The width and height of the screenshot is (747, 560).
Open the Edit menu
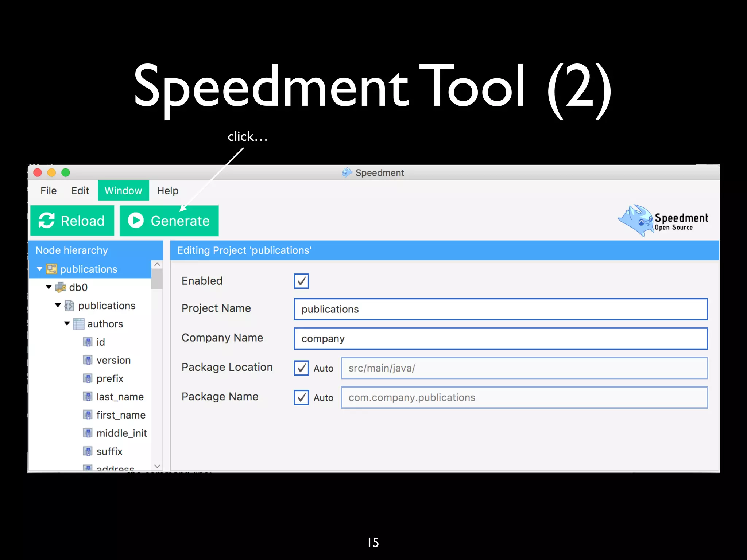(x=80, y=191)
